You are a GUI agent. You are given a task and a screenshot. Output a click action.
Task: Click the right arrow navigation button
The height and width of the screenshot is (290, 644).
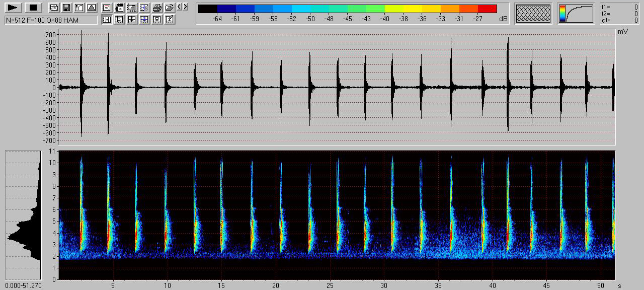tap(186, 7)
